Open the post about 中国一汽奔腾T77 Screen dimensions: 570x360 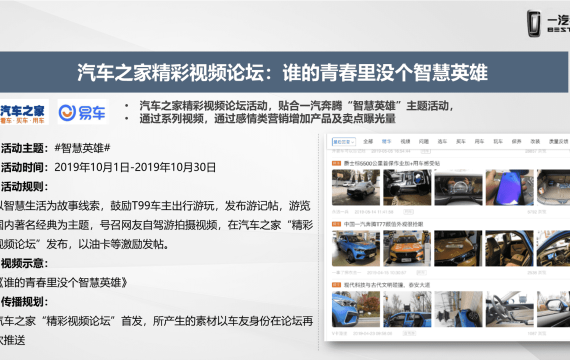[384, 224]
